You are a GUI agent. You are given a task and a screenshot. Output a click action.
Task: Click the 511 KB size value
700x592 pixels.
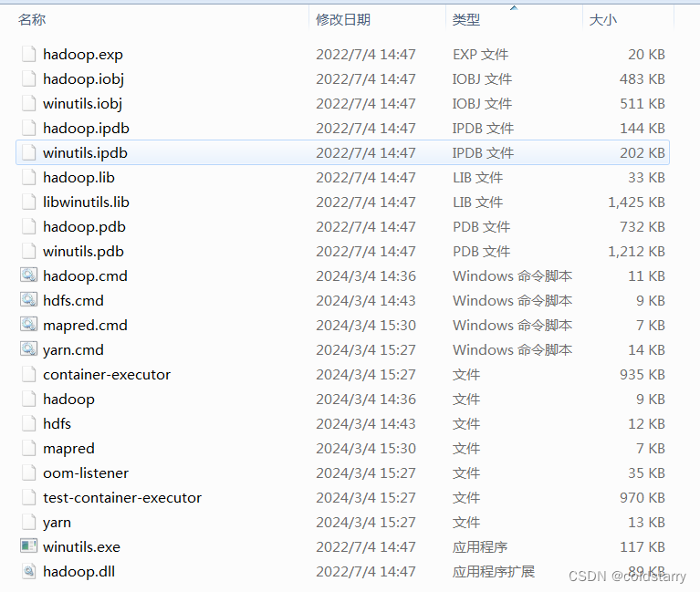pos(643,104)
